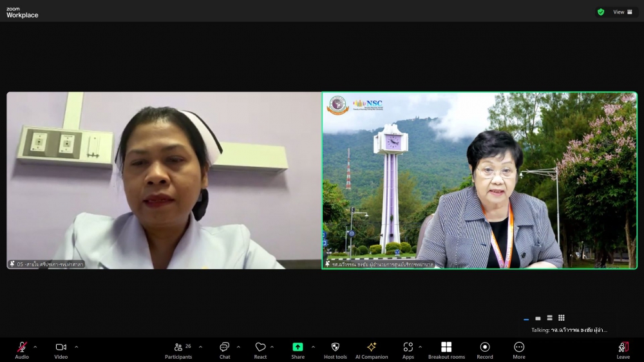Image resolution: width=644 pixels, height=362 pixels.
Task: Start screen sharing with Share button
Action: (x=298, y=347)
